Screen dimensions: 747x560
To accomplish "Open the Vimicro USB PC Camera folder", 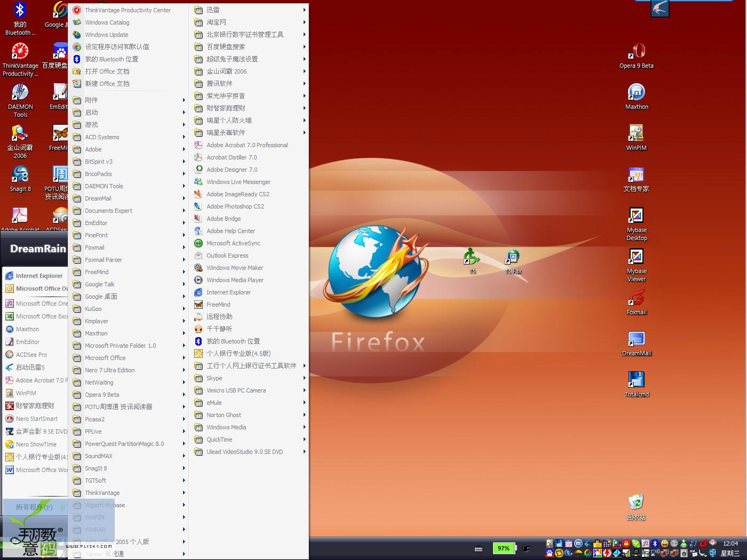I will [250, 390].
